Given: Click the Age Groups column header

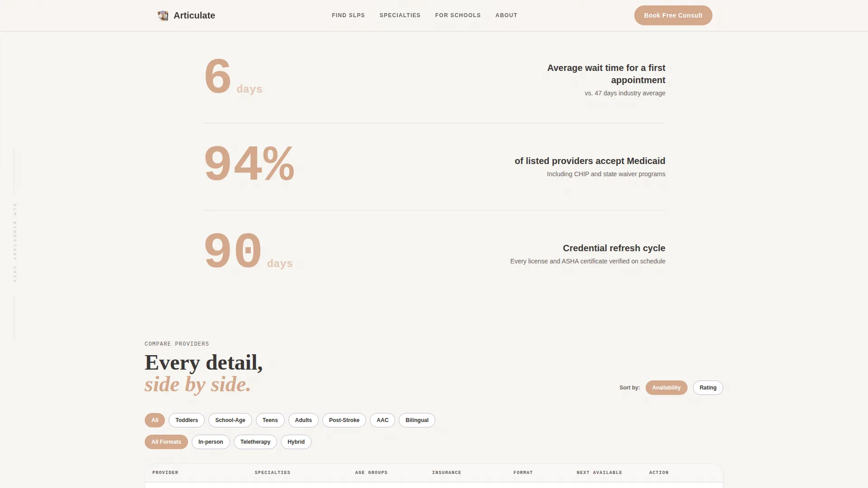Looking at the screenshot, I should (371, 473).
